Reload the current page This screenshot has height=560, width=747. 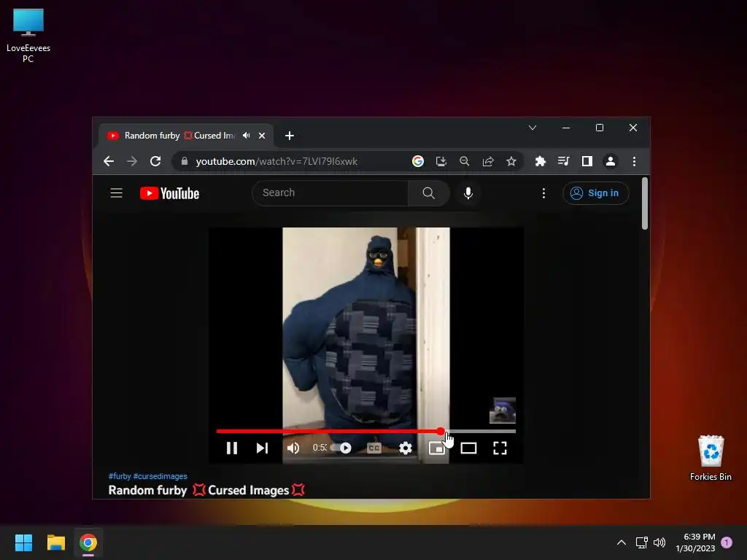point(155,161)
